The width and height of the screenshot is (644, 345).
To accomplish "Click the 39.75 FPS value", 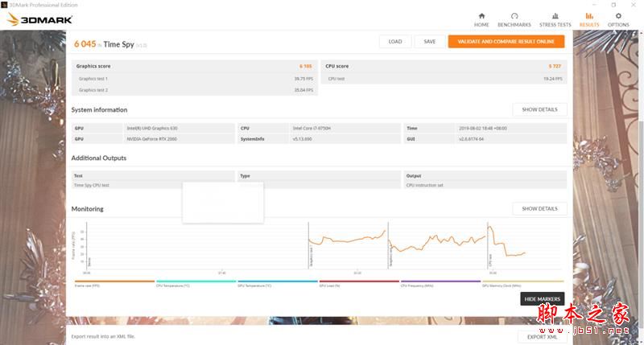I will (x=303, y=79).
